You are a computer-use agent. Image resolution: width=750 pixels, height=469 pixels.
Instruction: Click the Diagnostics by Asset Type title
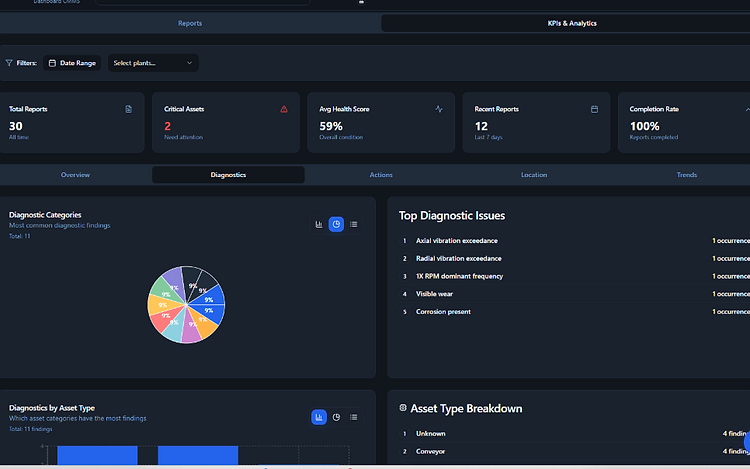tap(52, 408)
